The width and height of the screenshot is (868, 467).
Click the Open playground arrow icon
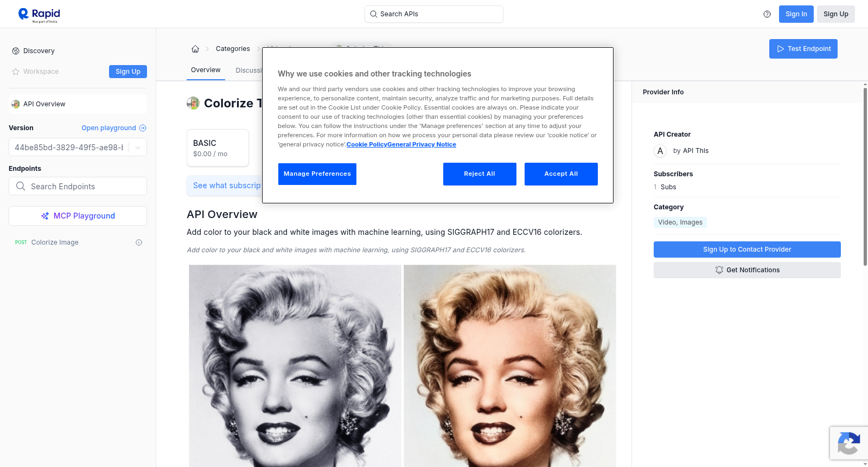[143, 128]
